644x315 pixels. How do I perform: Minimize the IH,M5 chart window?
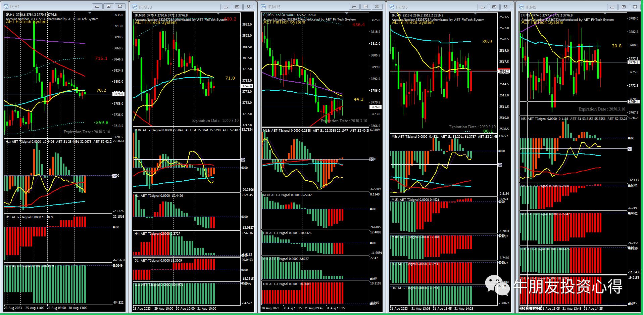pos(483,7)
